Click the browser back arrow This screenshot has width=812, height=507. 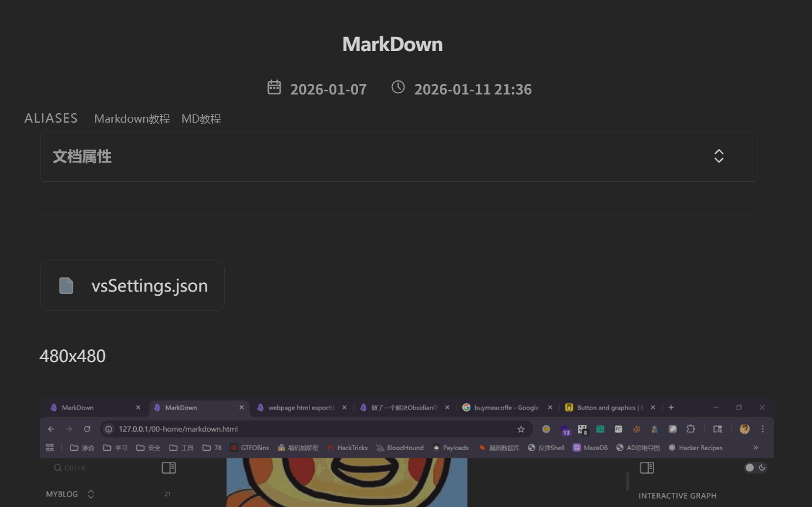(x=51, y=429)
